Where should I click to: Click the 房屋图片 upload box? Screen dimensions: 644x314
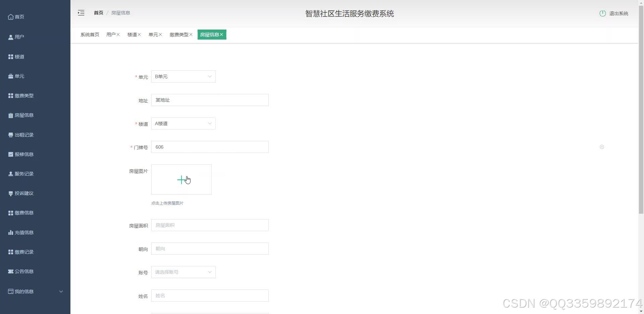pos(181,179)
